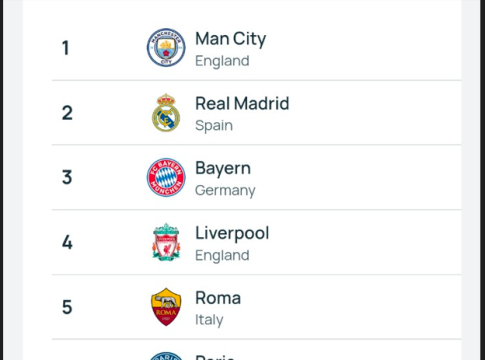The image size is (485, 360).
Task: Select rank number 1 in the table
Action: point(66,48)
